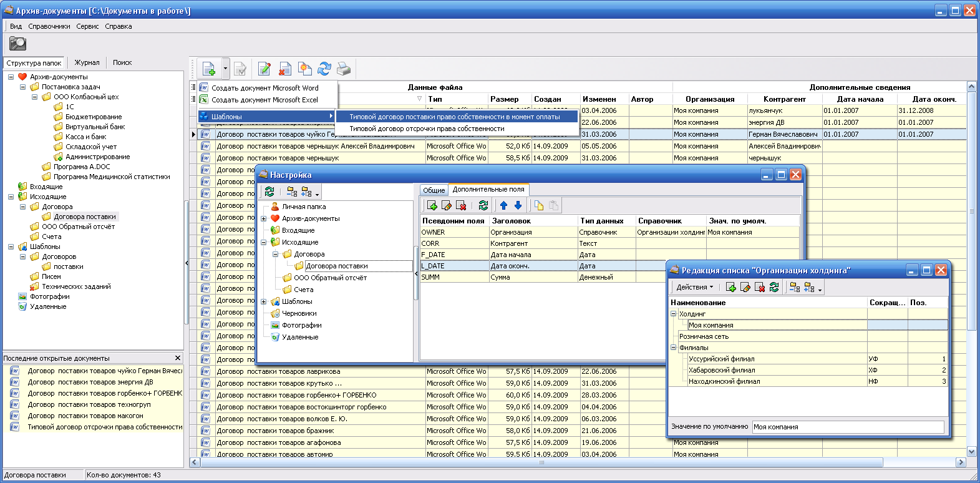Image resolution: width=980 pixels, height=483 pixels.
Task: Collapse Постановка задач in main tree
Action: (23, 87)
